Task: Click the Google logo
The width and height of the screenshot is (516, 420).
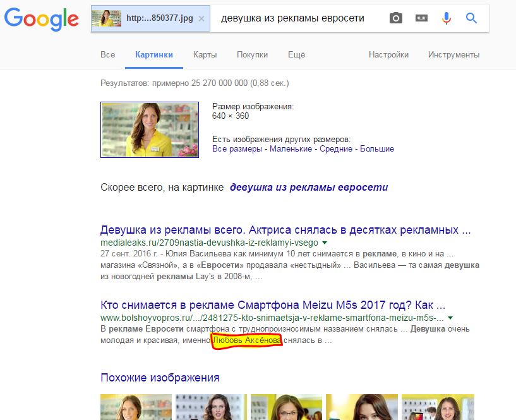Action: (x=42, y=19)
